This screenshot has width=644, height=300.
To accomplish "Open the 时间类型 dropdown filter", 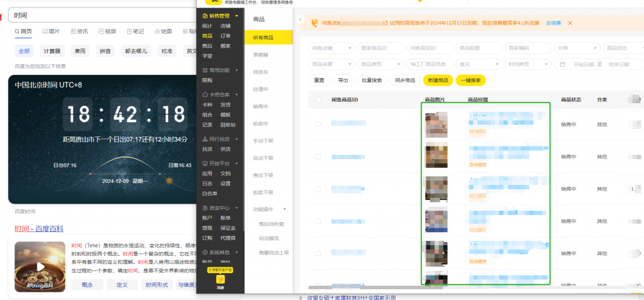I will [x=528, y=64].
